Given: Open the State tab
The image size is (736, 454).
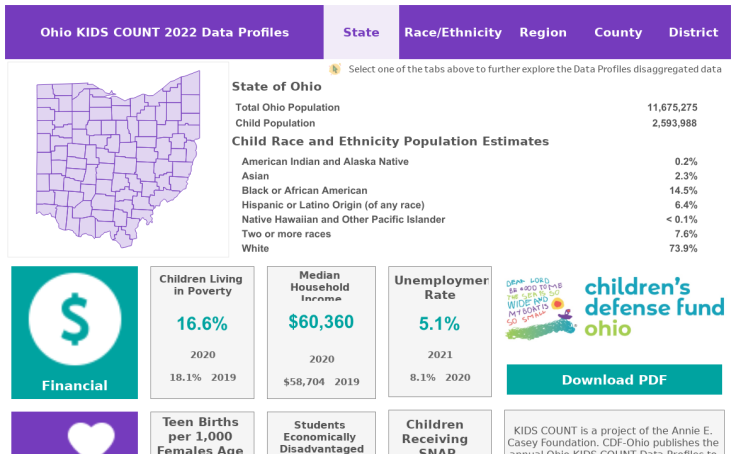Looking at the screenshot, I should [x=361, y=32].
